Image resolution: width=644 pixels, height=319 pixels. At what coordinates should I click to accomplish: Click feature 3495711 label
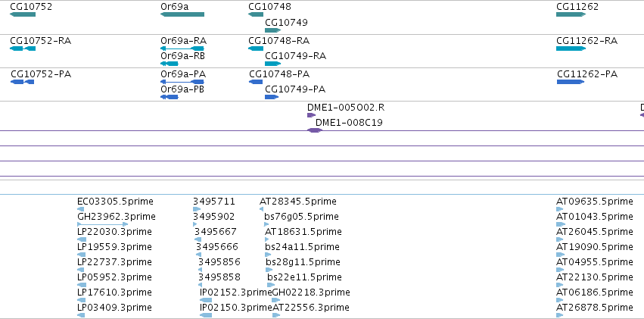214,202
